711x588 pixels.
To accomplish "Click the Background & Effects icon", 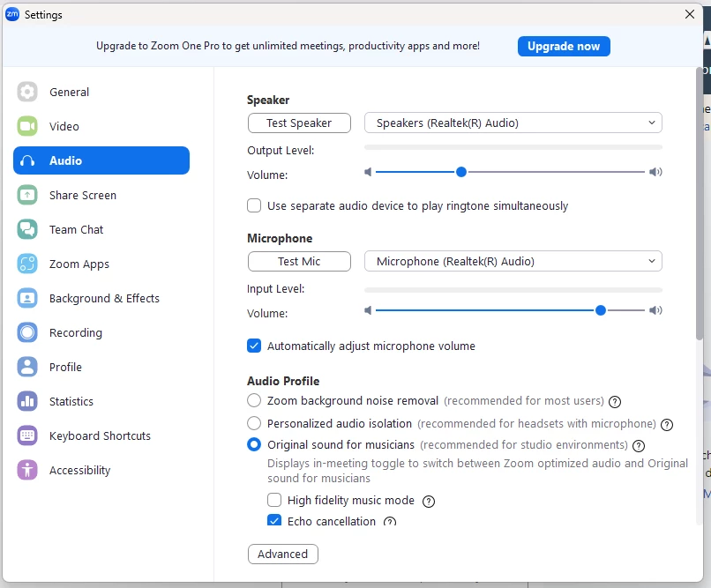I will coord(27,299).
